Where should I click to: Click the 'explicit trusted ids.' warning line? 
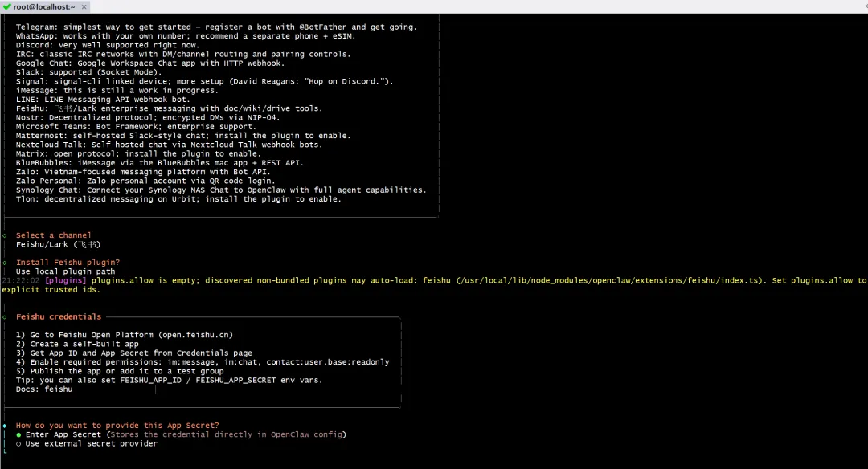coord(51,290)
